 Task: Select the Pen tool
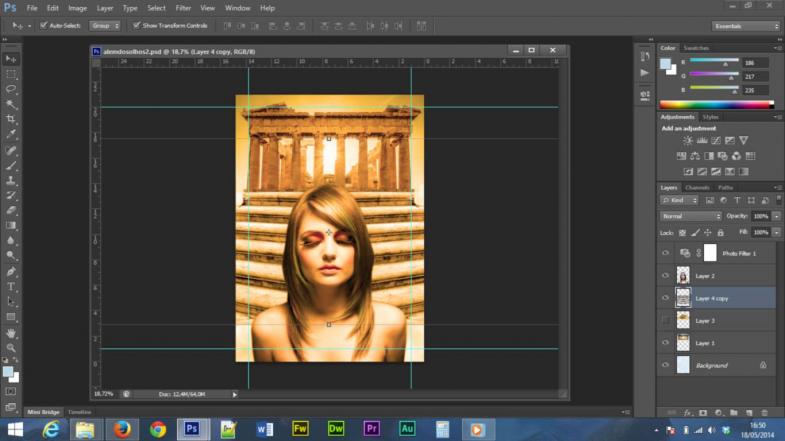(11, 271)
